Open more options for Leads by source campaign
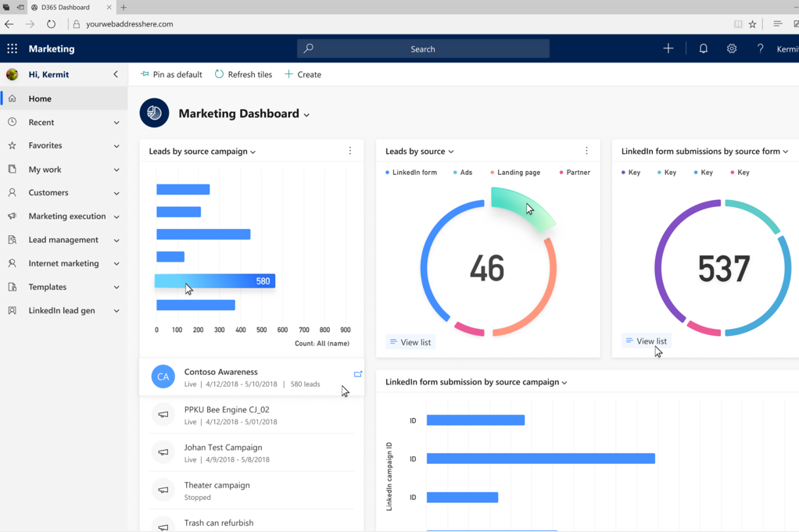The image size is (799, 532). click(x=350, y=151)
